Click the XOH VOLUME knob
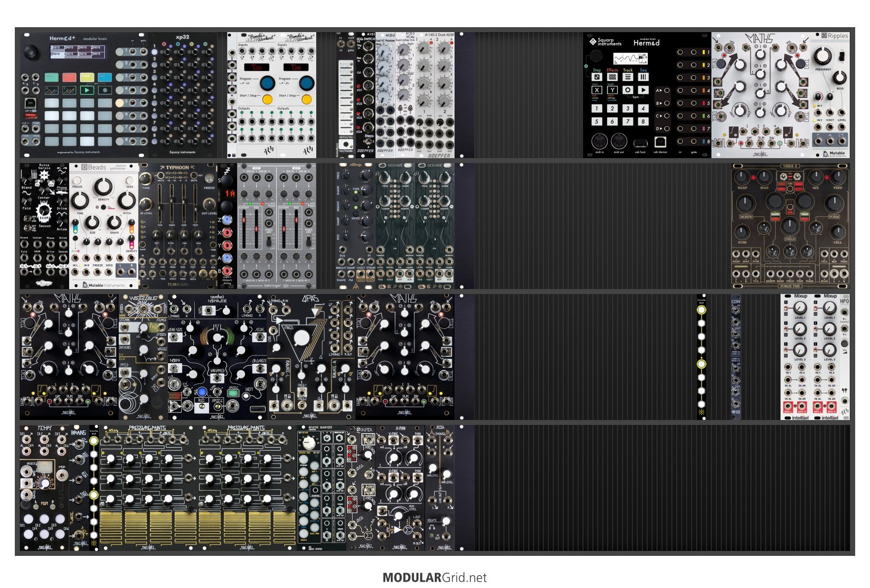 click(x=446, y=521)
